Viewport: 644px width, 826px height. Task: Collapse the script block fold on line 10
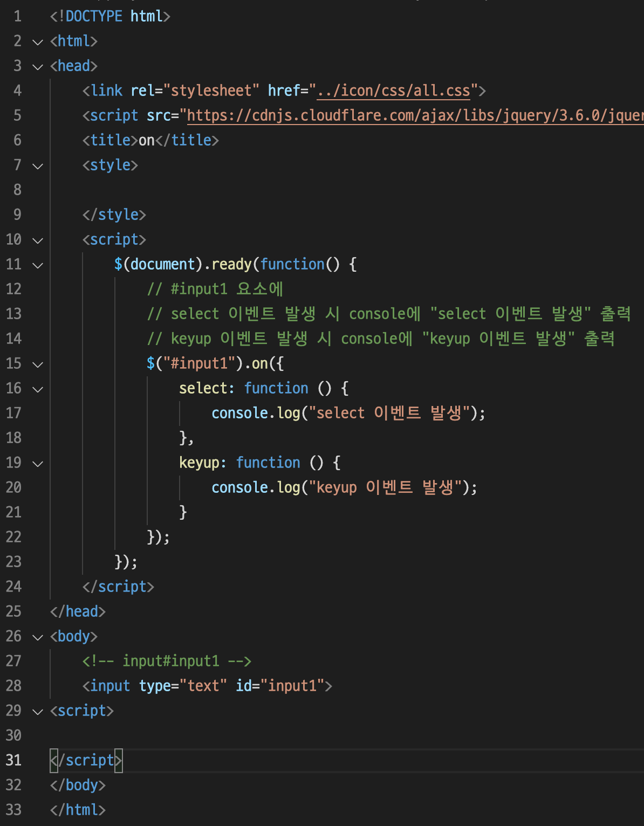pos(38,240)
